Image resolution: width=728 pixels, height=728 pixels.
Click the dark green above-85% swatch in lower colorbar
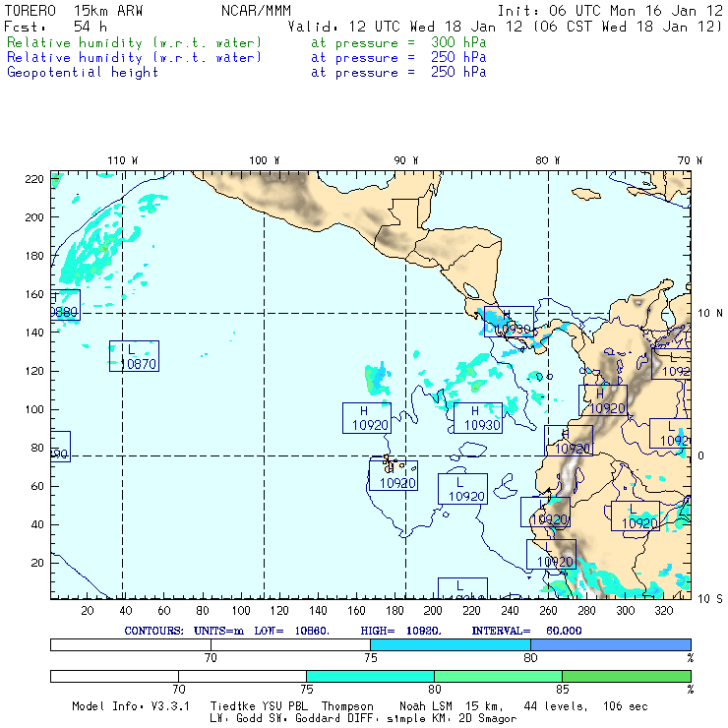(x=627, y=676)
